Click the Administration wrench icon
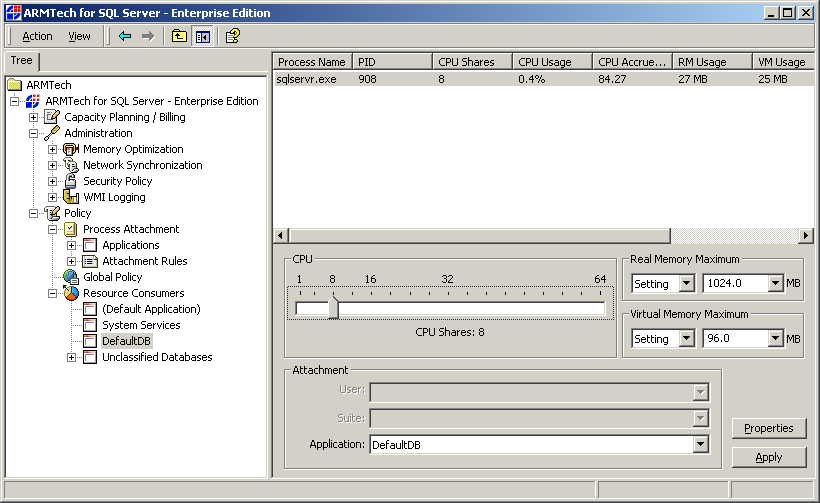This screenshot has width=820, height=503. (52, 133)
